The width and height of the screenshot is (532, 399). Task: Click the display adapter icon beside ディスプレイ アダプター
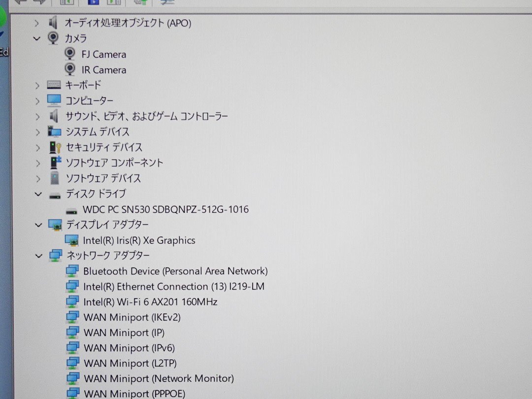pyautogui.click(x=55, y=225)
